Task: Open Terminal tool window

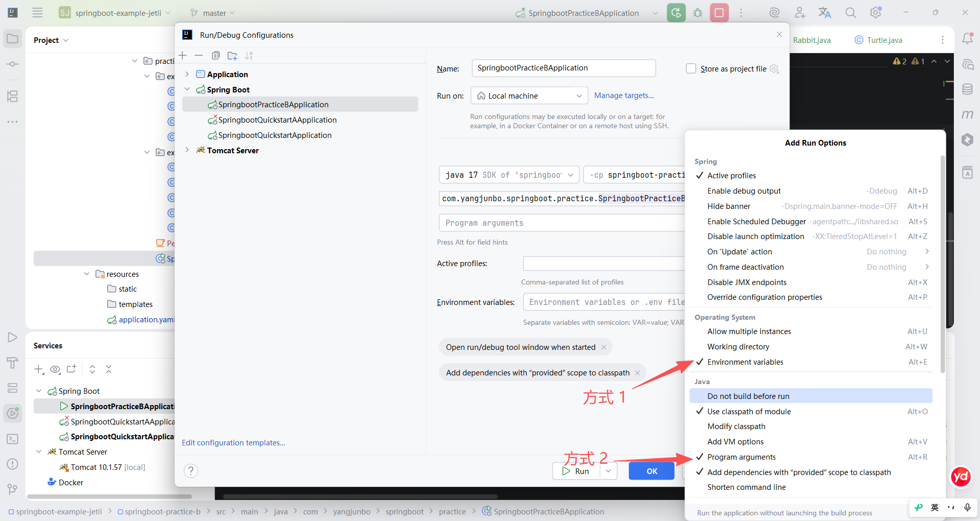Action: (13, 439)
